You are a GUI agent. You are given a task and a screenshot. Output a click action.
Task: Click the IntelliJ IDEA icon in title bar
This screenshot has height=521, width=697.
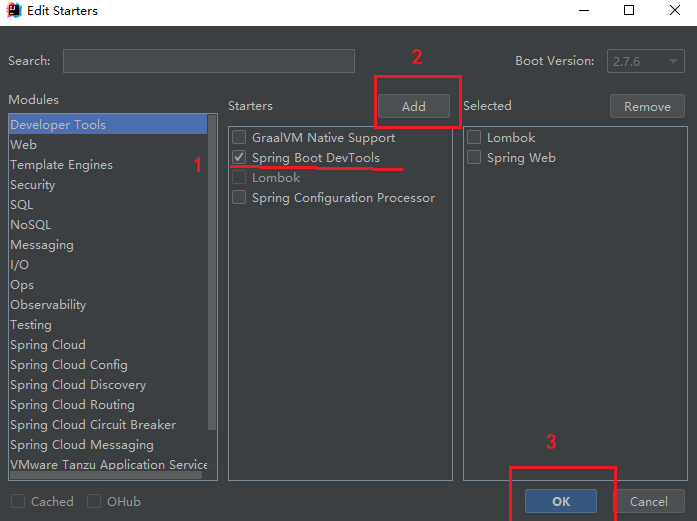pos(14,10)
